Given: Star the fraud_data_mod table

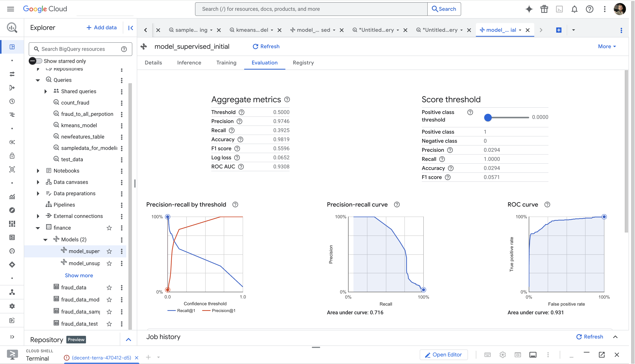Looking at the screenshot, I should pyautogui.click(x=109, y=300).
